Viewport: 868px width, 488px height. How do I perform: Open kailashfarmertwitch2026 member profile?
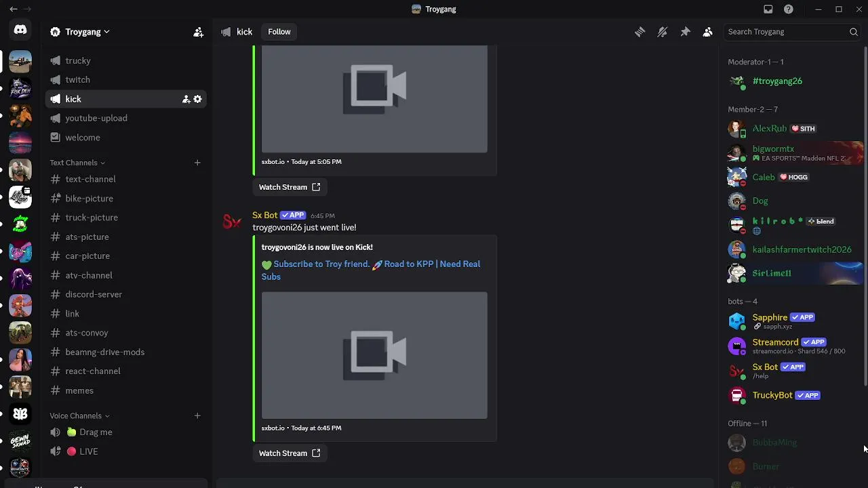point(792,249)
